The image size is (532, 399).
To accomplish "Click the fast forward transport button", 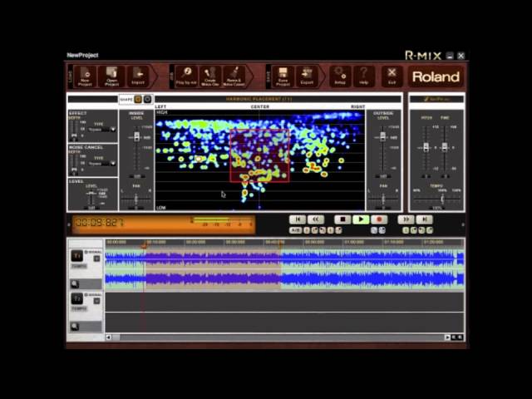I will click(x=406, y=219).
